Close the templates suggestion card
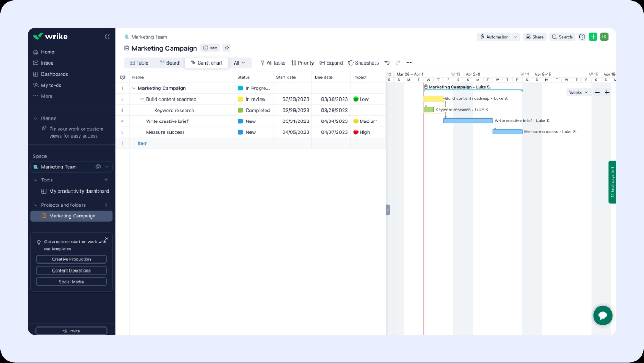The image size is (644, 363). point(106,238)
